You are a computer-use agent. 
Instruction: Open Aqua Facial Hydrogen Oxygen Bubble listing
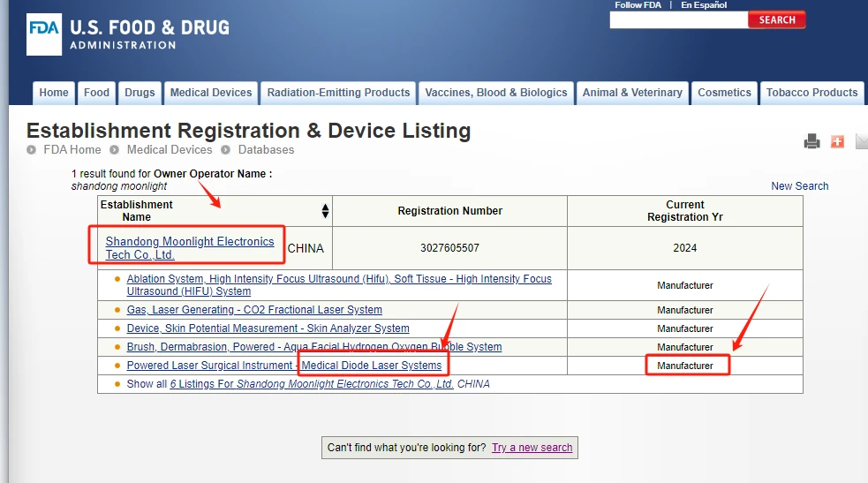tap(313, 347)
